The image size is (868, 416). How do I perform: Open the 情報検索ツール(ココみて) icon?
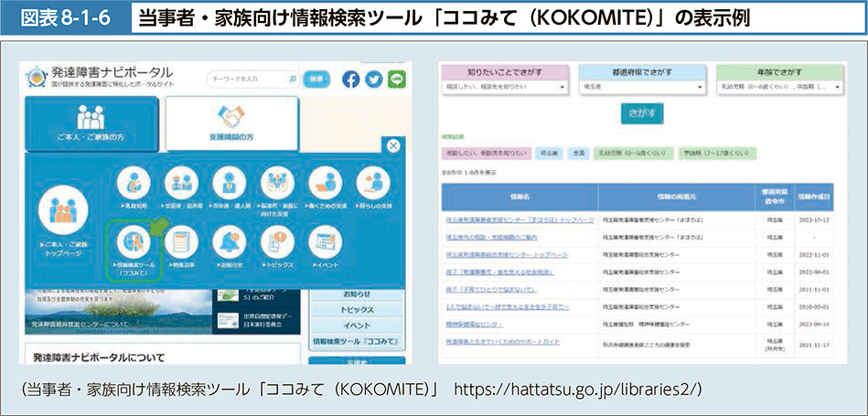[133, 242]
